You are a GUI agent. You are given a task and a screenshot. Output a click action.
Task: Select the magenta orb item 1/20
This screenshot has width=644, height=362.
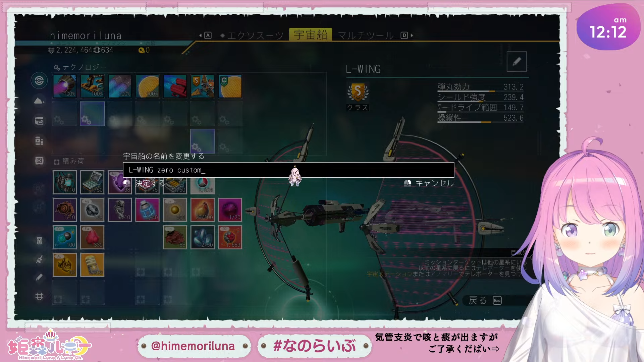[x=230, y=209]
